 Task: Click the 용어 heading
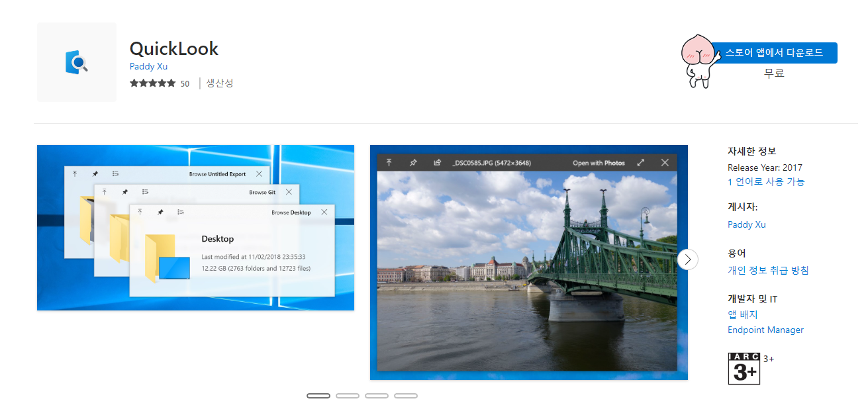click(737, 254)
